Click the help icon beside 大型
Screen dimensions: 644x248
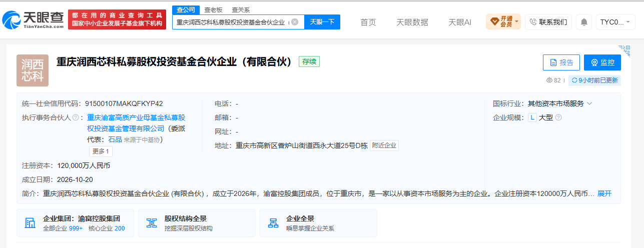(x=558, y=117)
